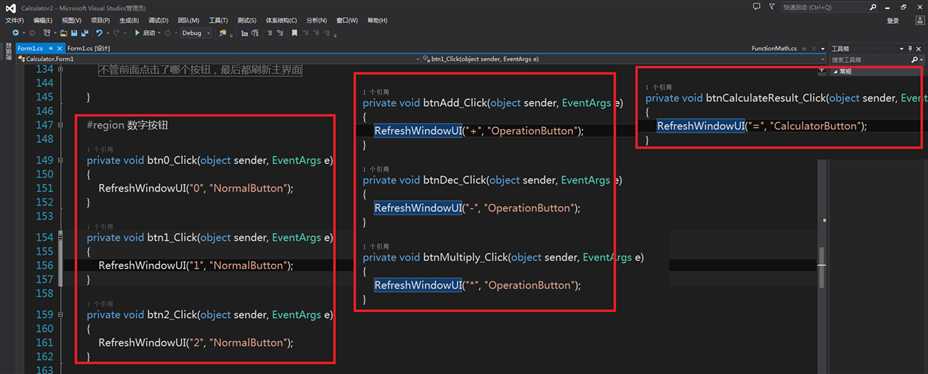
Task: Click the 搜索工具箱 search input field
Action: [x=870, y=60]
